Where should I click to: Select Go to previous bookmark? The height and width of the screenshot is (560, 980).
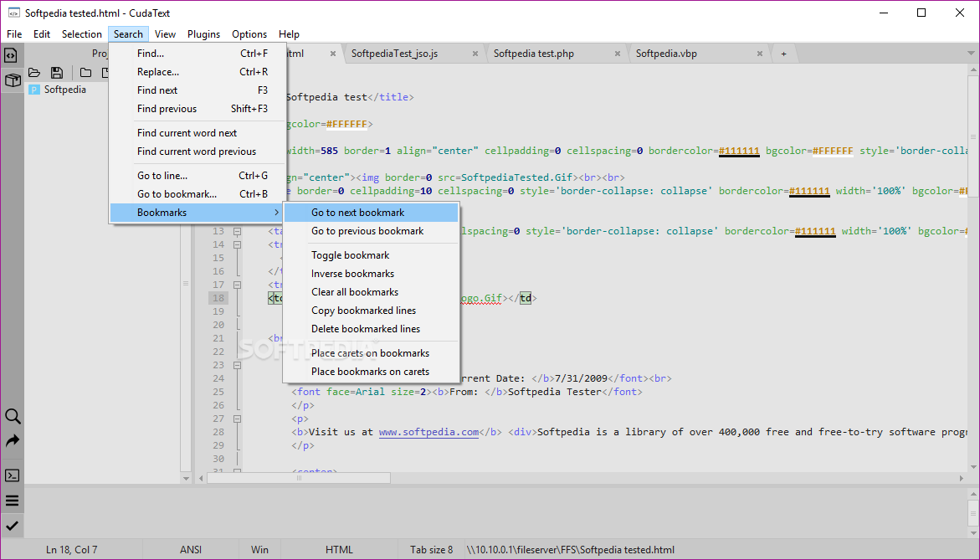tap(372, 231)
